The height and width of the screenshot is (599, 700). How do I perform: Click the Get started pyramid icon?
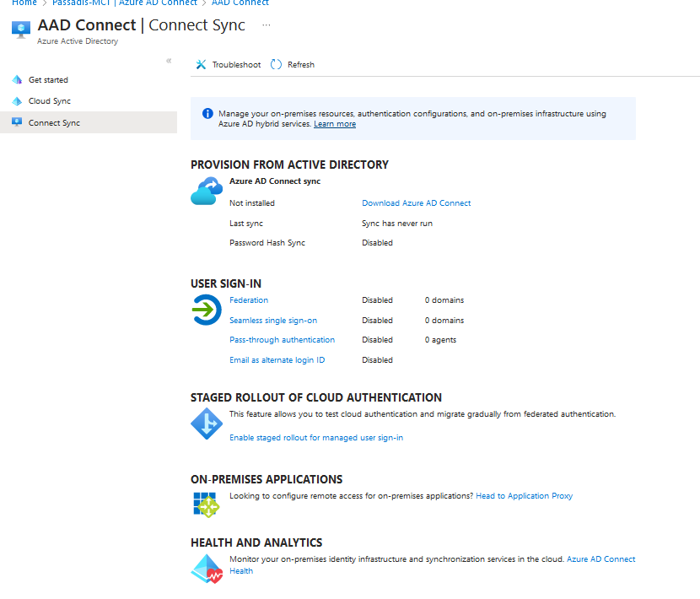pos(17,79)
